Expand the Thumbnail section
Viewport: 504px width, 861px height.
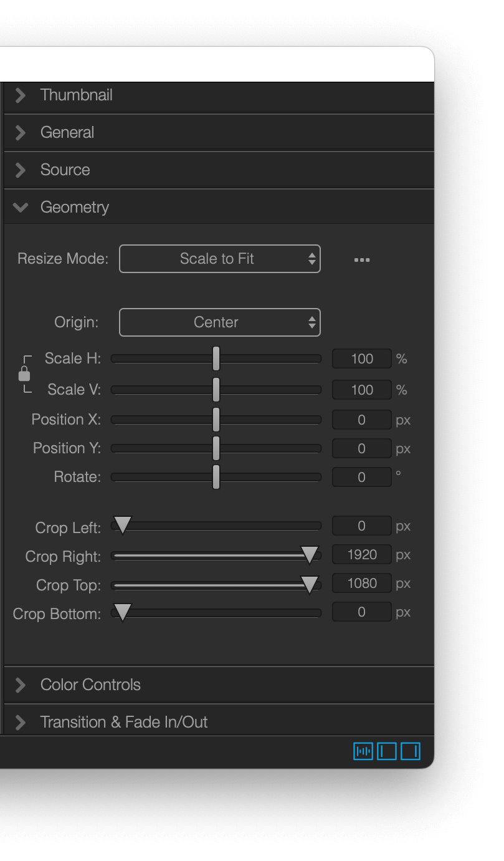tap(219, 95)
